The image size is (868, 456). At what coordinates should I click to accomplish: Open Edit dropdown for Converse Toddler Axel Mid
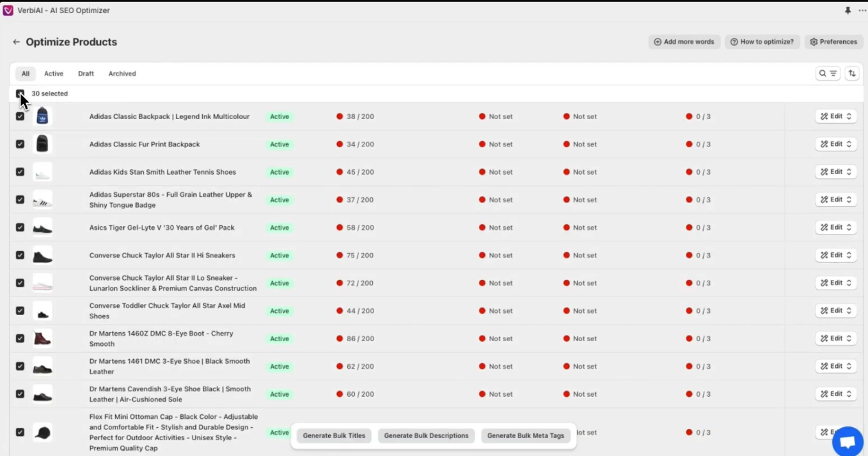click(836, 311)
